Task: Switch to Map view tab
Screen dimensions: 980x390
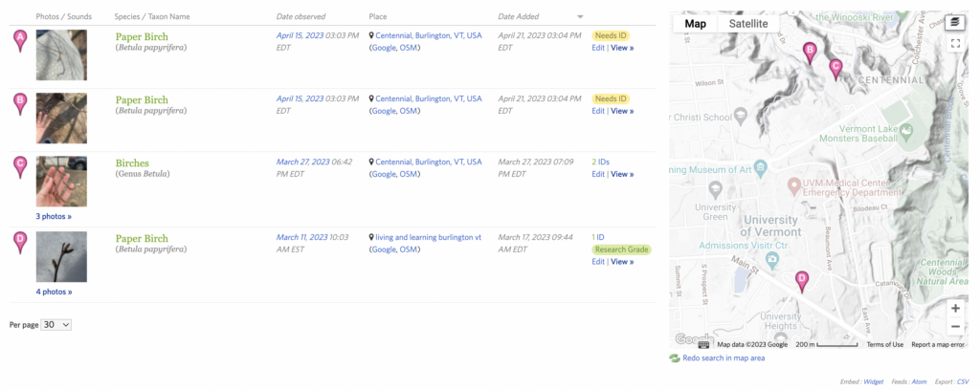Action: 696,24
